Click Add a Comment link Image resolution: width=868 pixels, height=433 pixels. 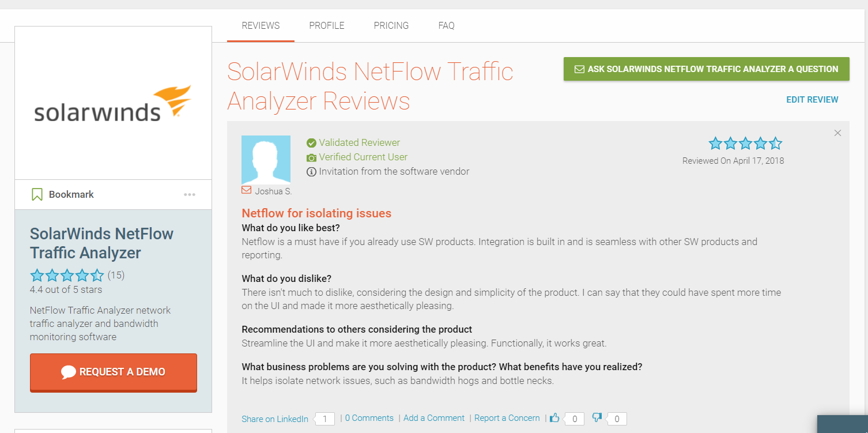tap(434, 418)
